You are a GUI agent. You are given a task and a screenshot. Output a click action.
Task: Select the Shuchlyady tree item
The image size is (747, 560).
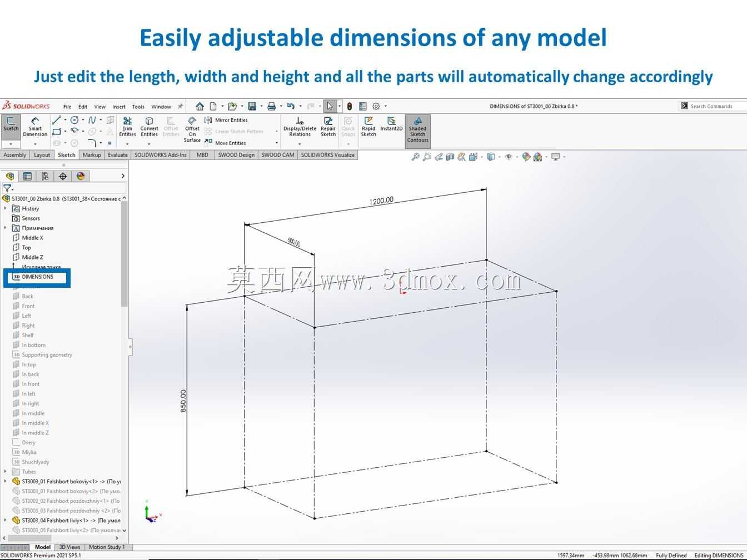point(36,462)
